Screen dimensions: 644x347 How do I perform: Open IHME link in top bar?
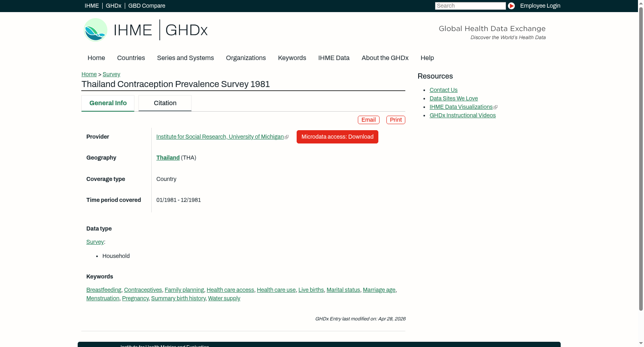coord(92,6)
